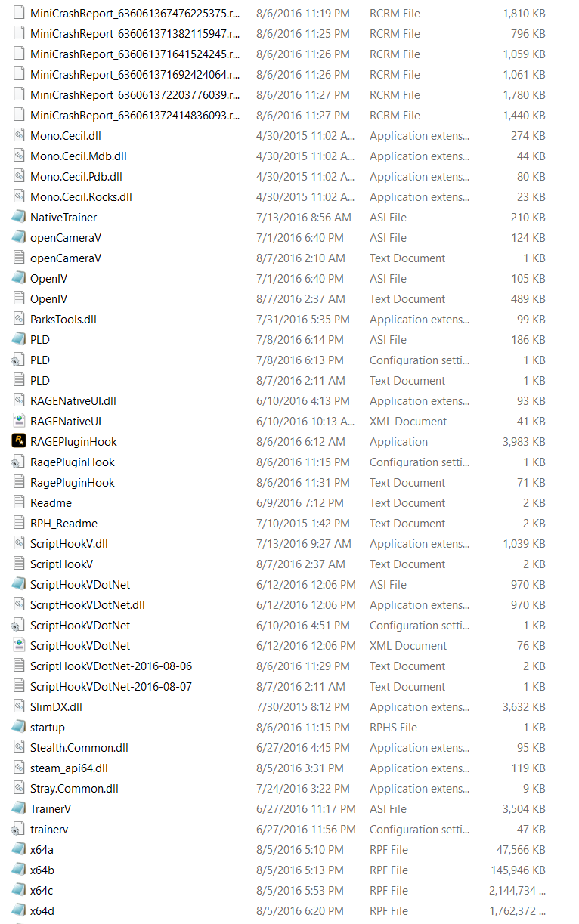The height and width of the screenshot is (924, 579).
Task: Click the size value '3,632 KB'
Action: 524,707
